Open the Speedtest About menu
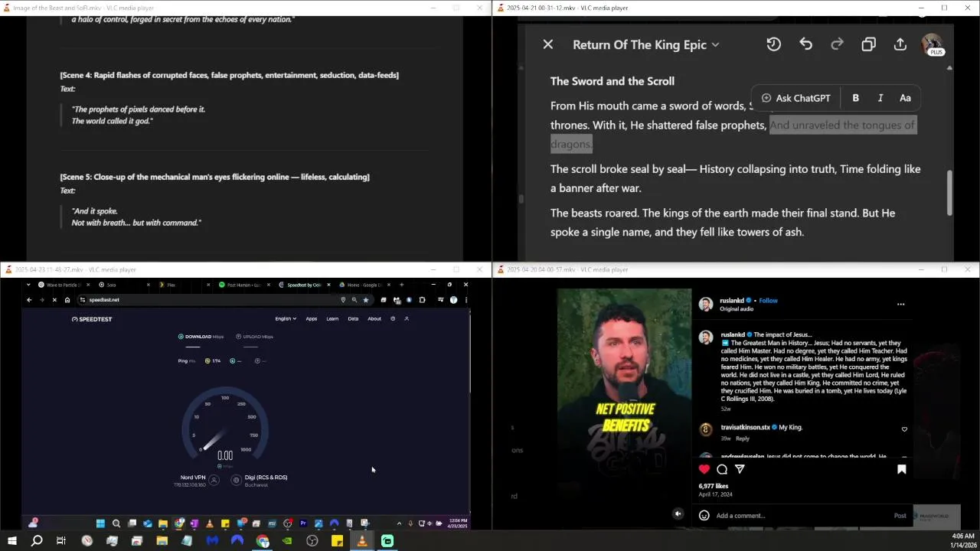The image size is (980, 551). coord(374,318)
